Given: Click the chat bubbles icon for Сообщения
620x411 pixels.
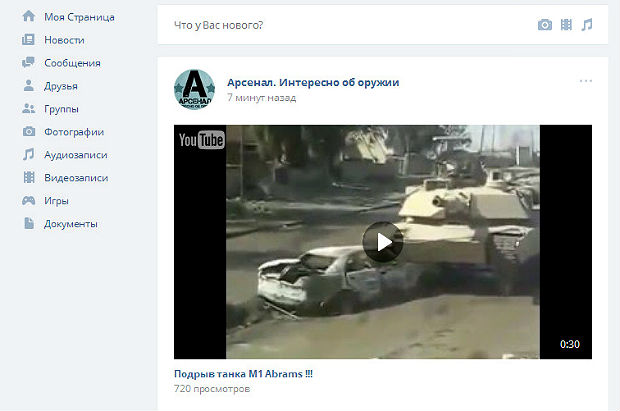Looking at the screenshot, I should point(28,63).
